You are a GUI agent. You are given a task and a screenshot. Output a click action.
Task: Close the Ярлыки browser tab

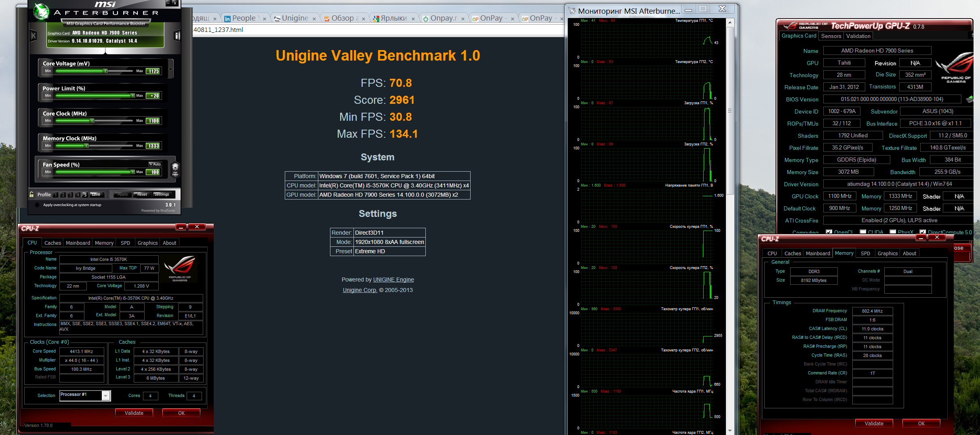pyautogui.click(x=413, y=19)
